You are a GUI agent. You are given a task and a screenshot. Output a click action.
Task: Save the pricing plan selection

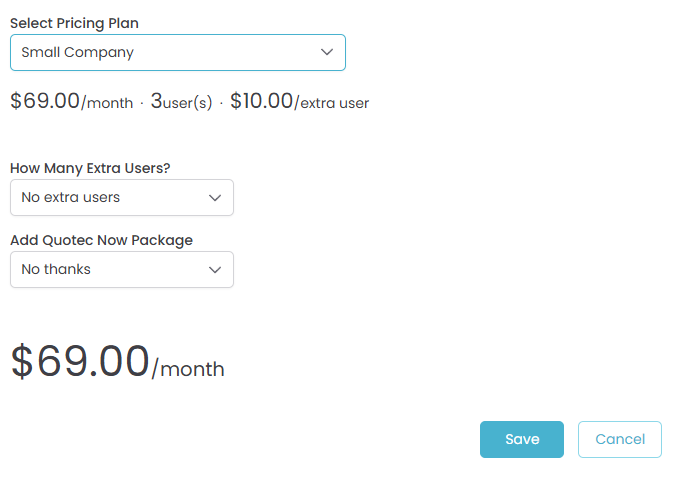521,439
